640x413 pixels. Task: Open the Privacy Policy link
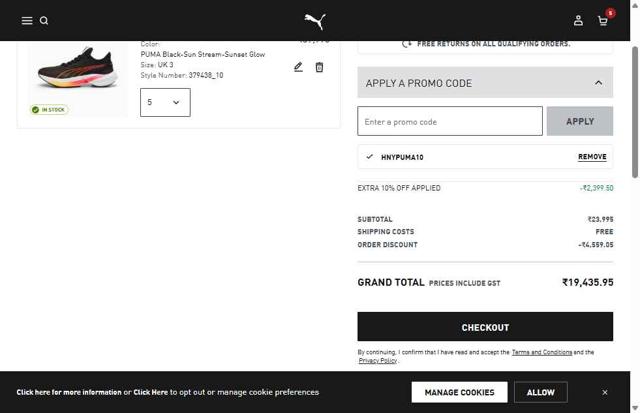(x=378, y=361)
